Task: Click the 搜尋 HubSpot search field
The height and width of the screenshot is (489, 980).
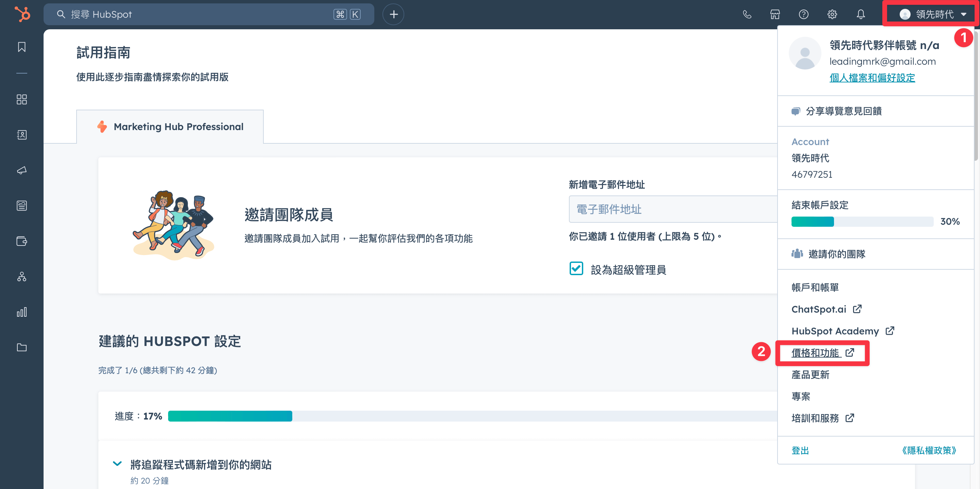Action: (x=209, y=14)
